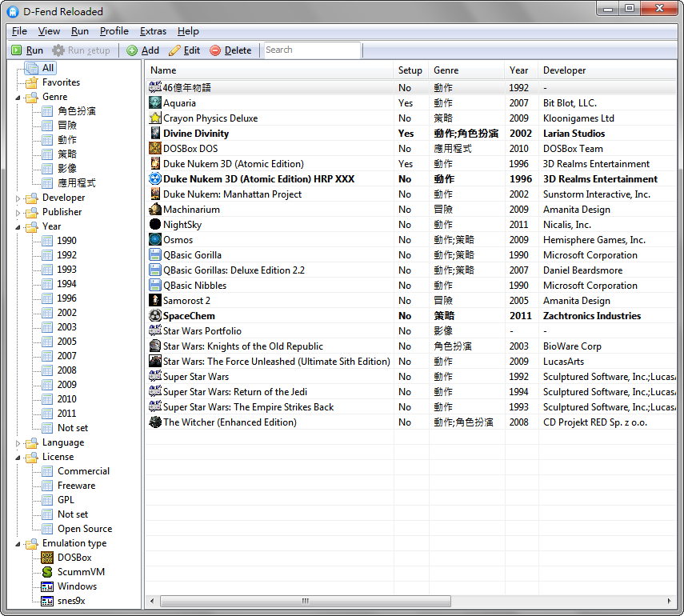This screenshot has width=684, height=616.
Task: Sort list by Year column header
Action: 522,70
